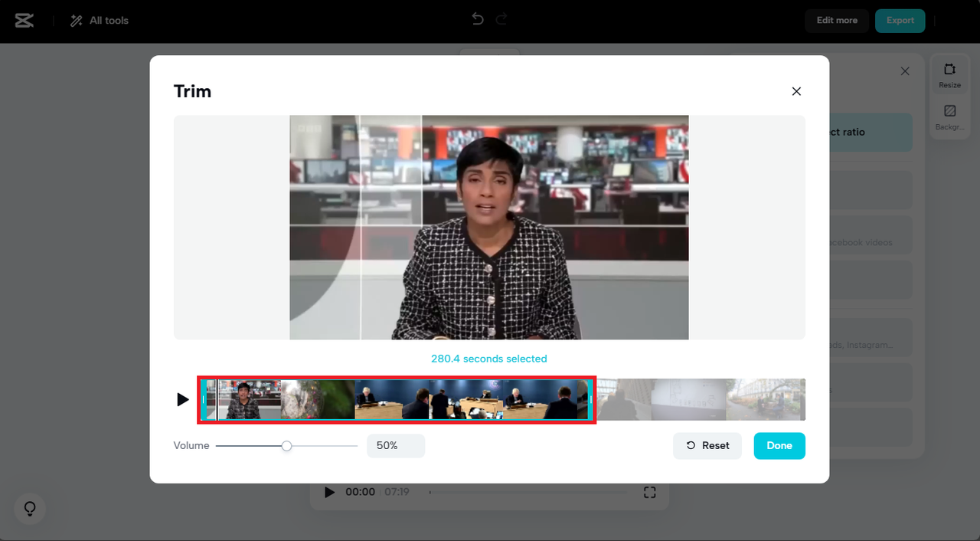Click the Edit more button

[837, 21]
